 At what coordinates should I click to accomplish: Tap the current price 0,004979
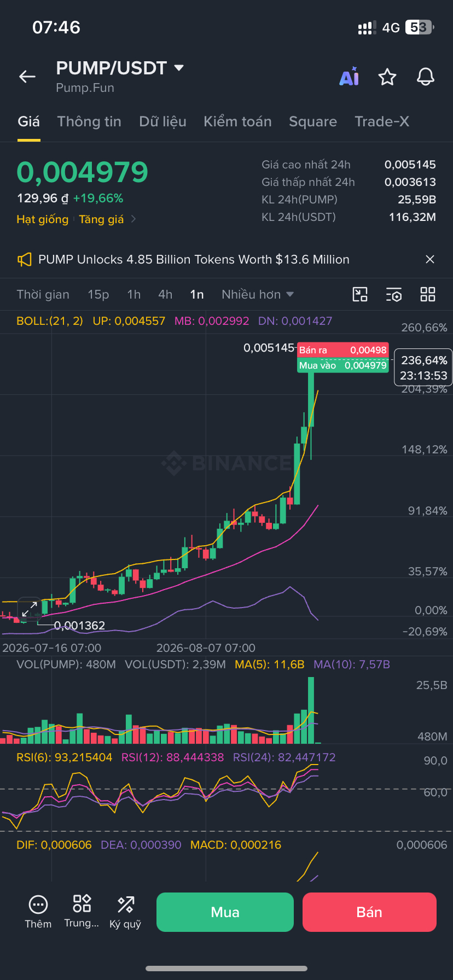pos(83,172)
